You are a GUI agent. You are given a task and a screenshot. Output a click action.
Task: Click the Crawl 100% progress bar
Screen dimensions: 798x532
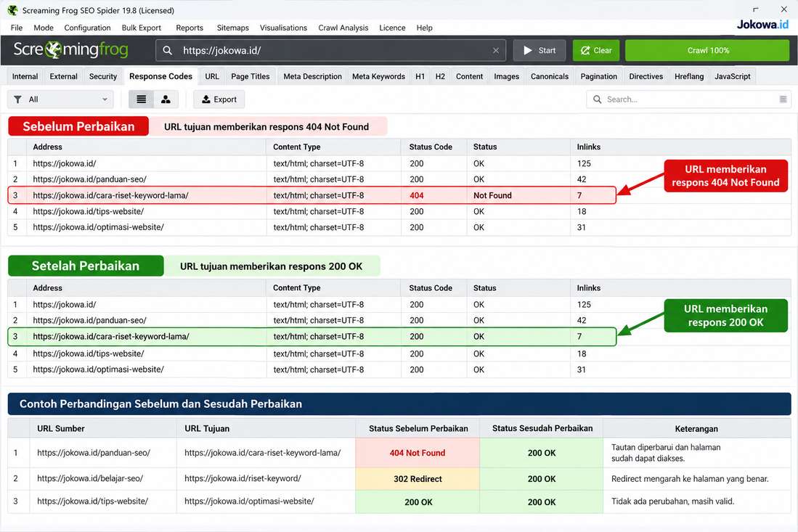(707, 50)
